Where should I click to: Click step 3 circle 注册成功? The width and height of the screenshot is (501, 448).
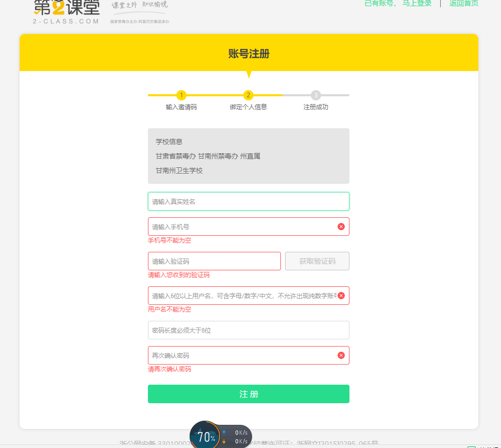click(x=316, y=95)
